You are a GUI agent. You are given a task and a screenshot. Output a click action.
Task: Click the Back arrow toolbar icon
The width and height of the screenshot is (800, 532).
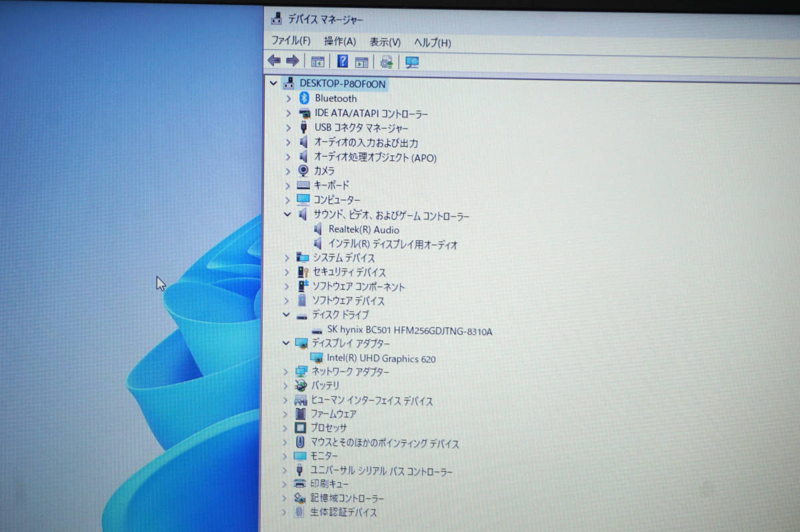(274, 61)
